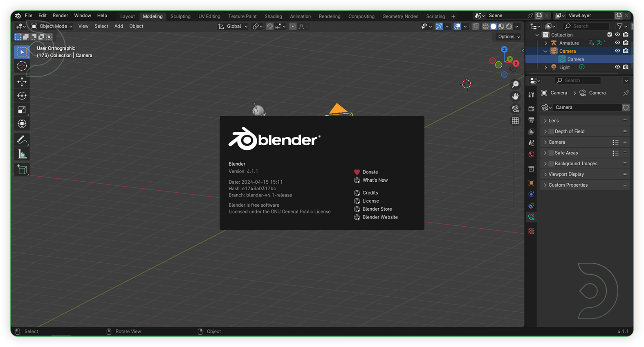Switch to Wireframe viewport shading
Viewport: 644px width, 347px height.
coord(485,26)
